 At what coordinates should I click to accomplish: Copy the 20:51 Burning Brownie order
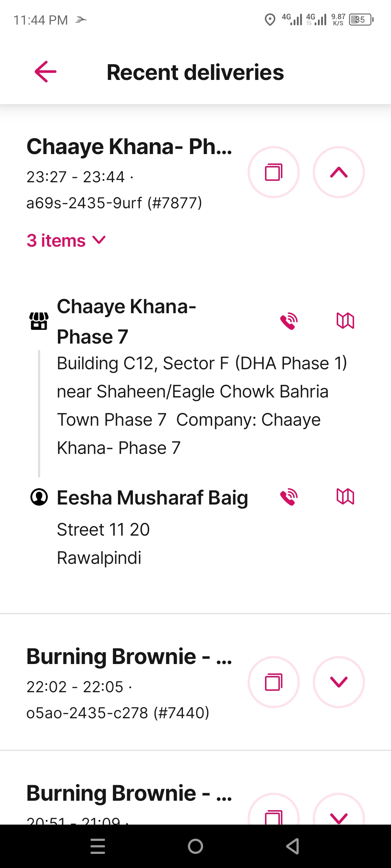[274, 810]
